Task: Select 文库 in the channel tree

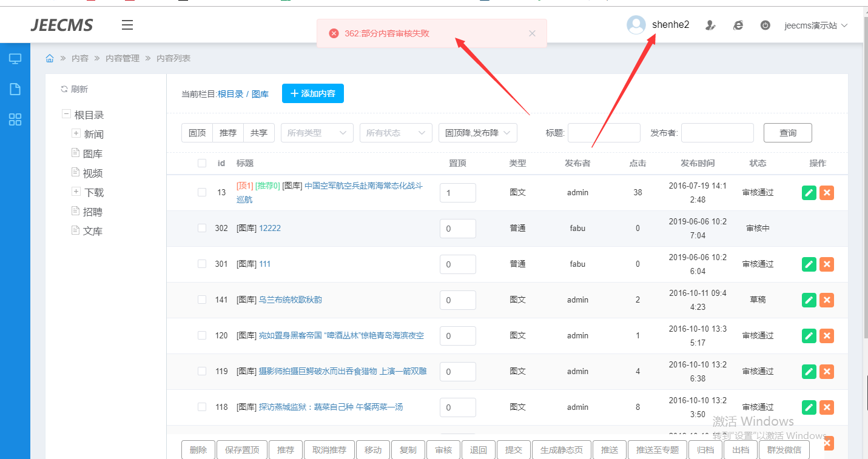Action: (93, 231)
